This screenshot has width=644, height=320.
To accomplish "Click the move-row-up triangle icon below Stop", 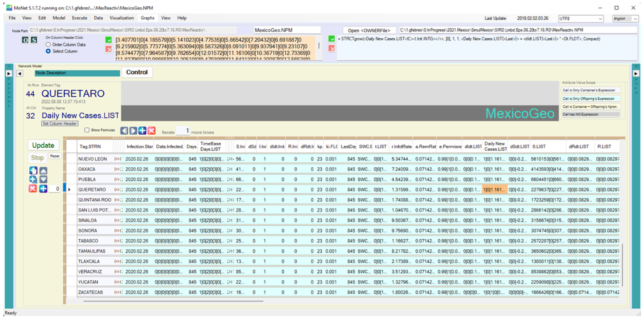I will point(43,171).
